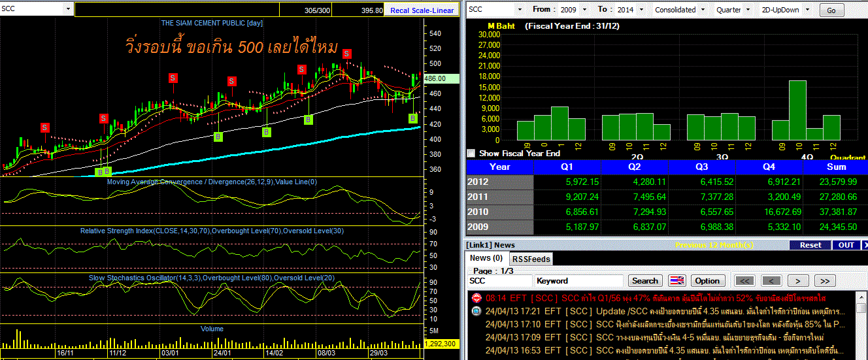Select the 2009 year row label

[x=500, y=227]
